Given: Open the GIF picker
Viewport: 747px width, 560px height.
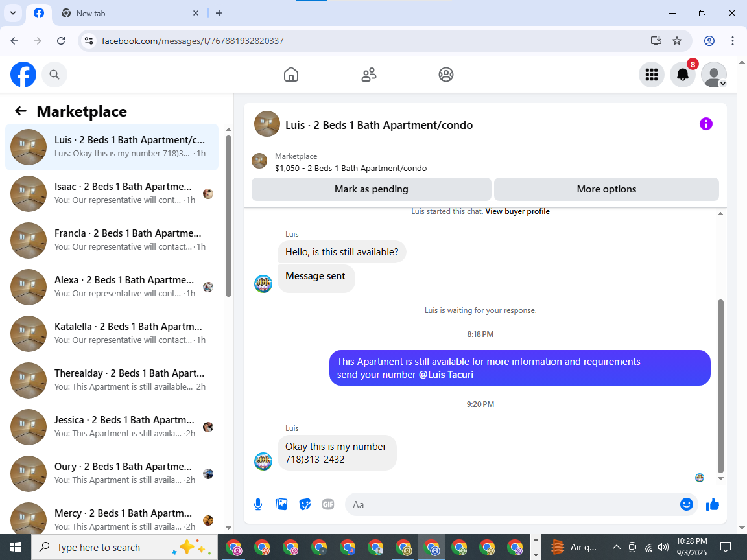Looking at the screenshot, I should coord(327,504).
